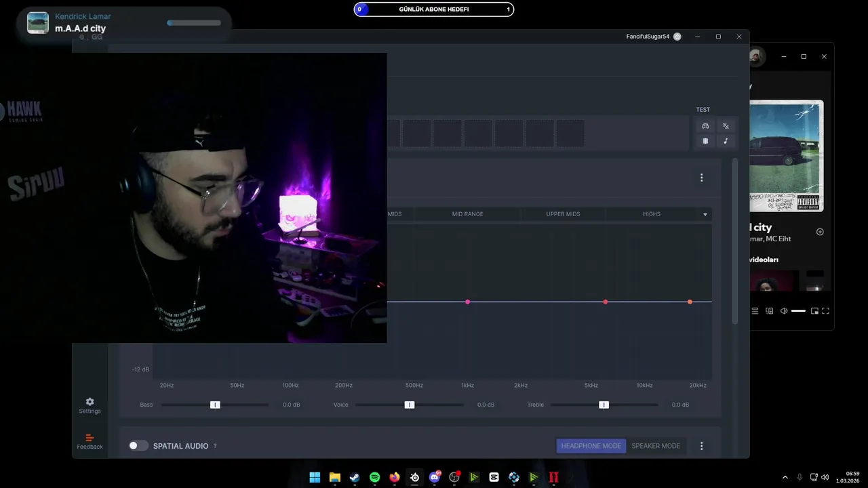Click the Voice 0.0 dB value
This screenshot has width=868, height=488.
(x=486, y=405)
